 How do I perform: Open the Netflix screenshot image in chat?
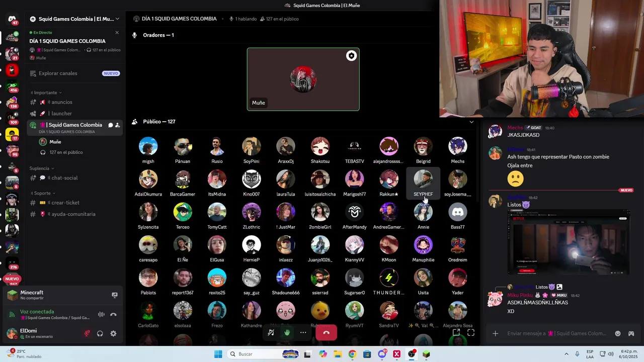(569, 243)
